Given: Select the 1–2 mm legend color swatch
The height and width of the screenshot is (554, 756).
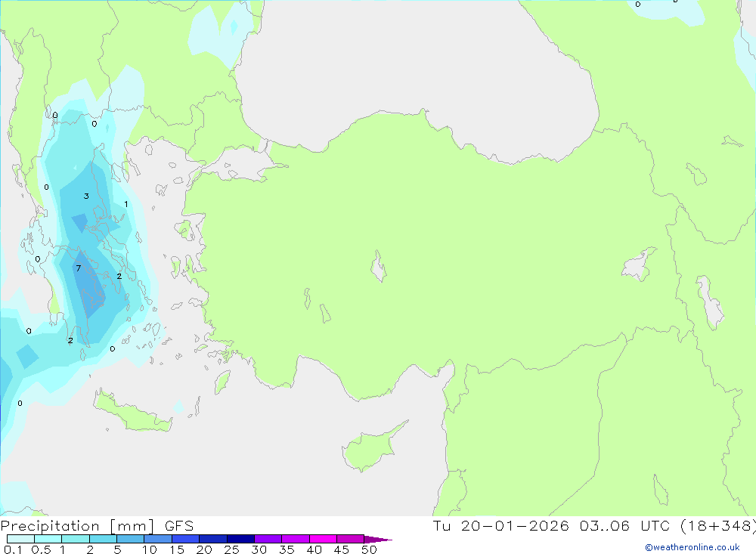Looking at the screenshot, I should (x=76, y=539).
